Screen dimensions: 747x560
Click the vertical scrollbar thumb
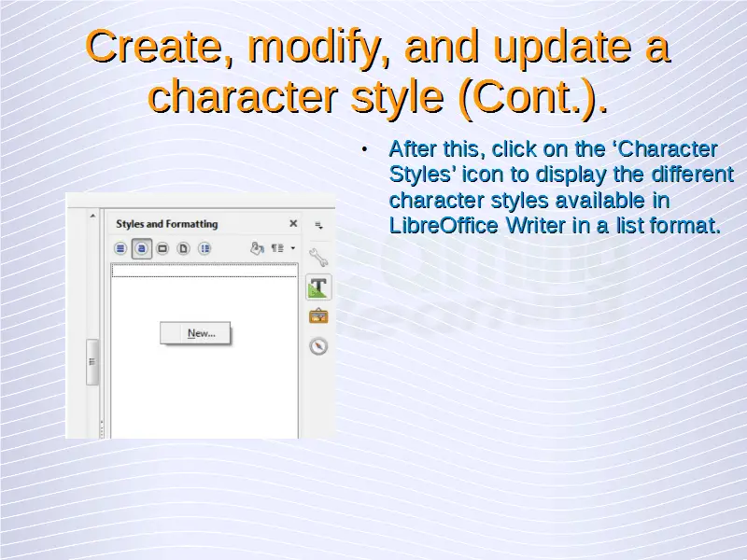(x=92, y=362)
